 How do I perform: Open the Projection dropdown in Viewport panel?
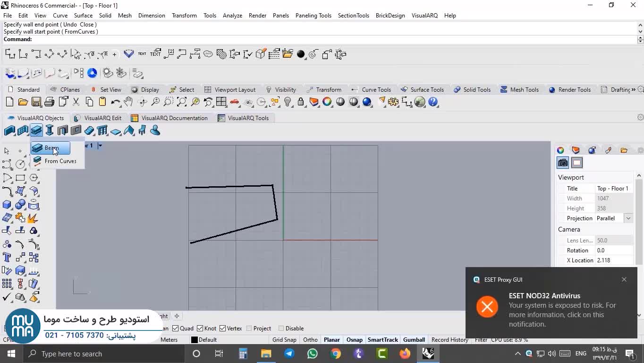tap(628, 218)
